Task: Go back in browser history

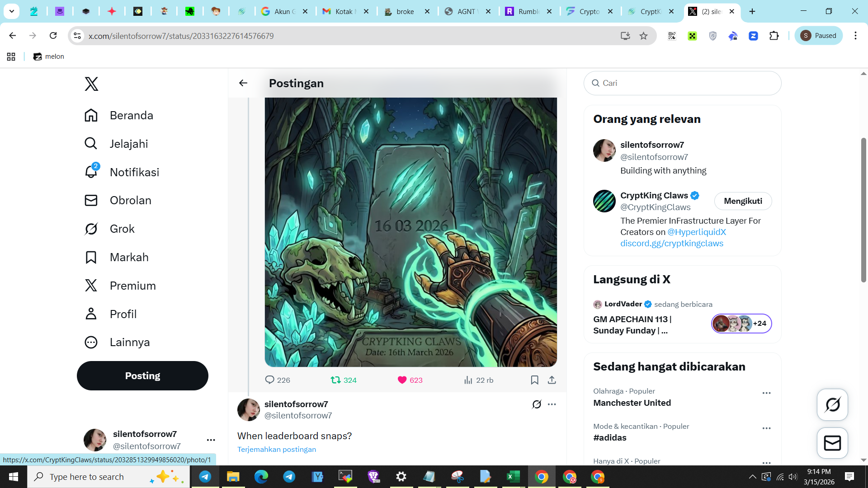Action: [12, 36]
